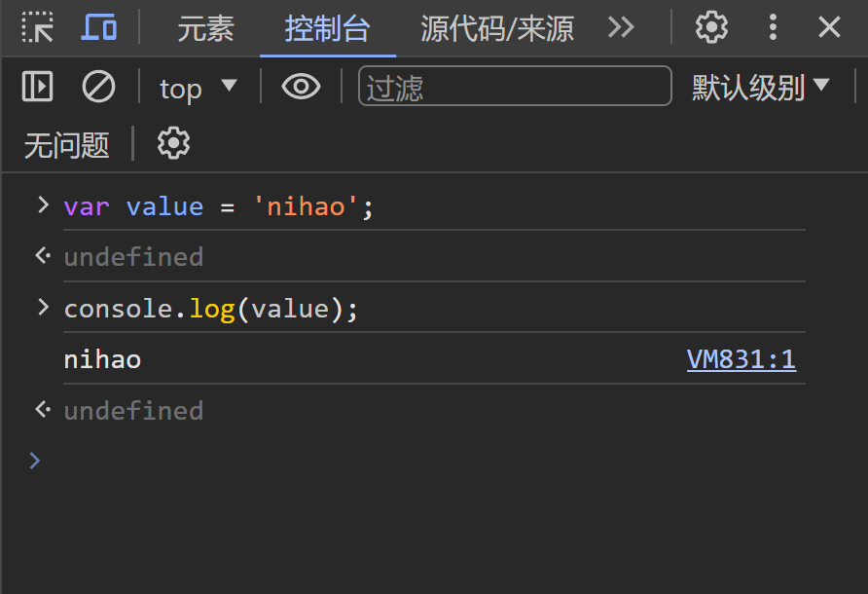Select the purple var keyword in console
This screenshot has height=594, width=868.
pos(86,205)
